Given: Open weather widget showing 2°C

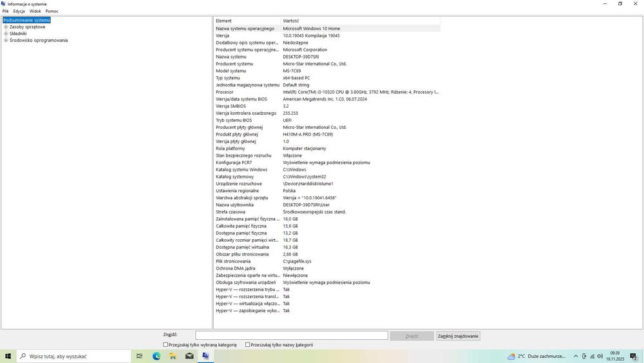Looking at the screenshot, I should click(536, 356).
